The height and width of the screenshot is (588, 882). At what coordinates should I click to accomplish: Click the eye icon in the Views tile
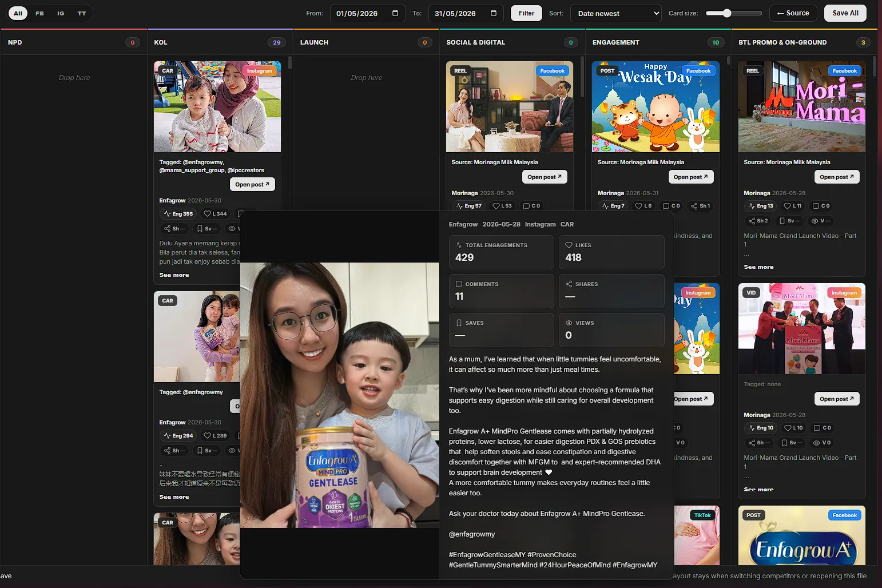[x=569, y=323]
